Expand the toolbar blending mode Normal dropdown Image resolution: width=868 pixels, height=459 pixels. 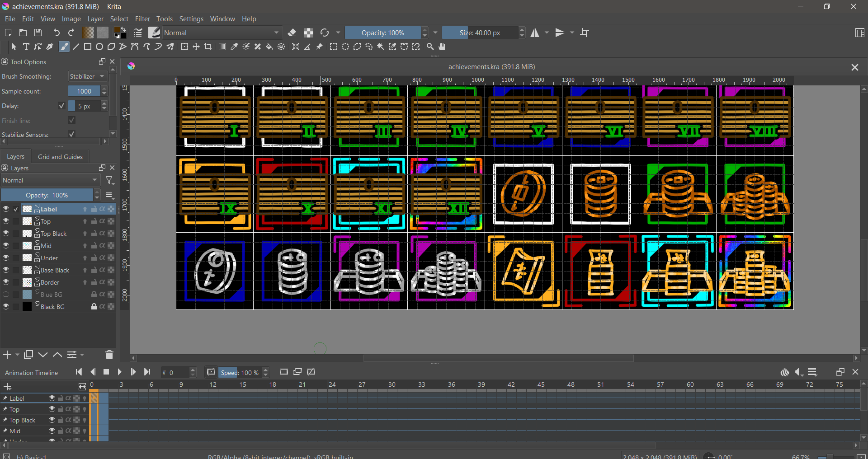(222, 33)
